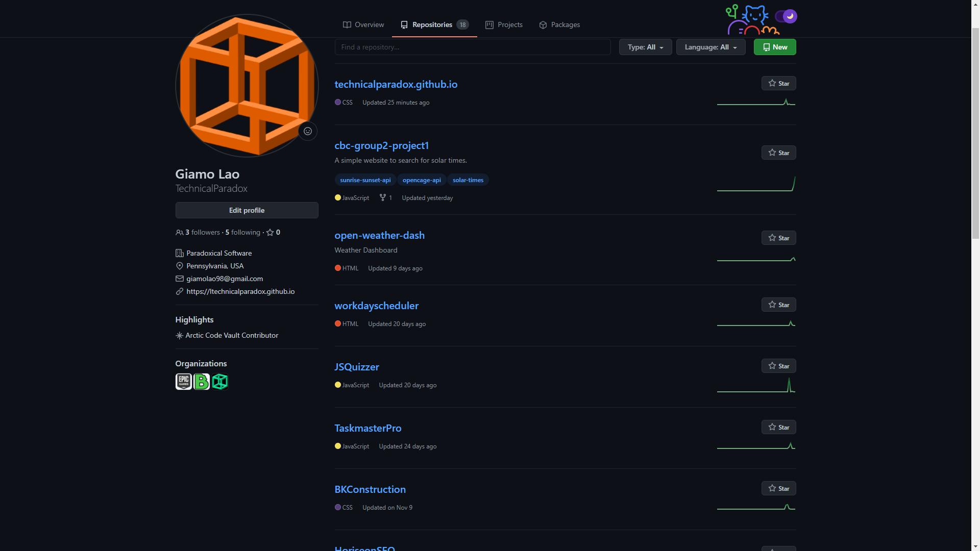Star the open-weather-dash repository
Image resolution: width=980 pixels, height=551 pixels.
click(x=778, y=238)
